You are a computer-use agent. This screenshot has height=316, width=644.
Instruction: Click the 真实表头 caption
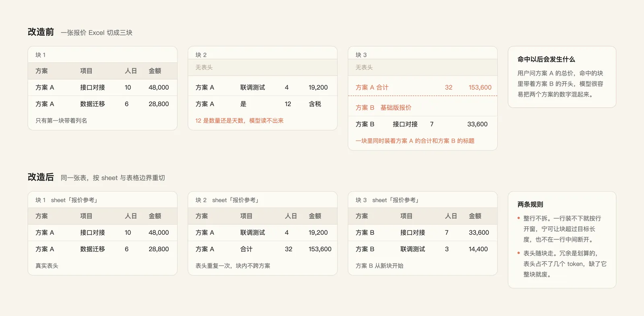click(x=47, y=266)
